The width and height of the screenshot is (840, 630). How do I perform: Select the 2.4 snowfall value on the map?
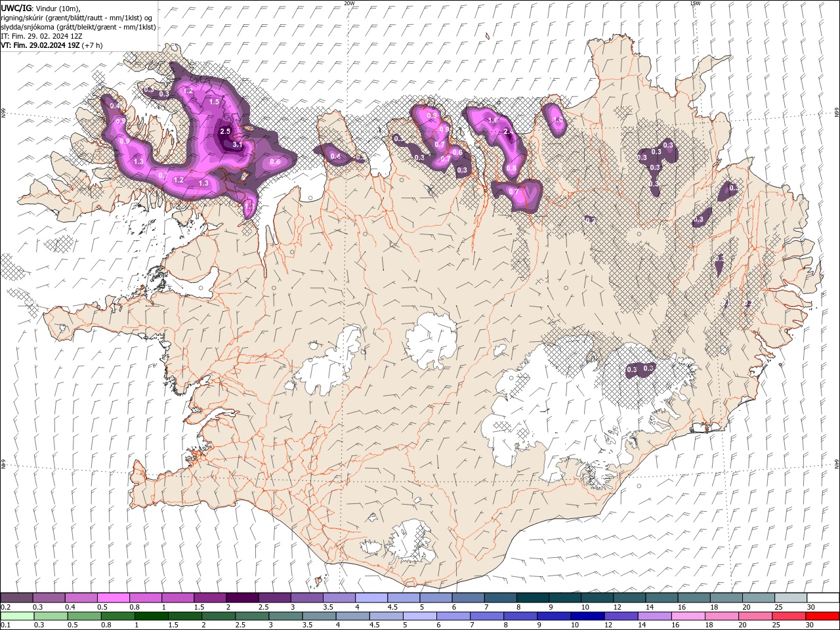pos(508,132)
